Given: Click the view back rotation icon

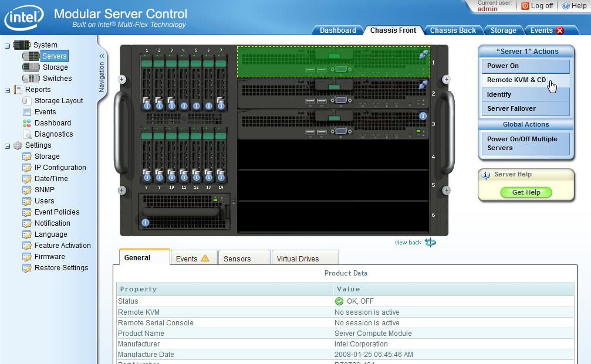Looking at the screenshot, I should (430, 241).
